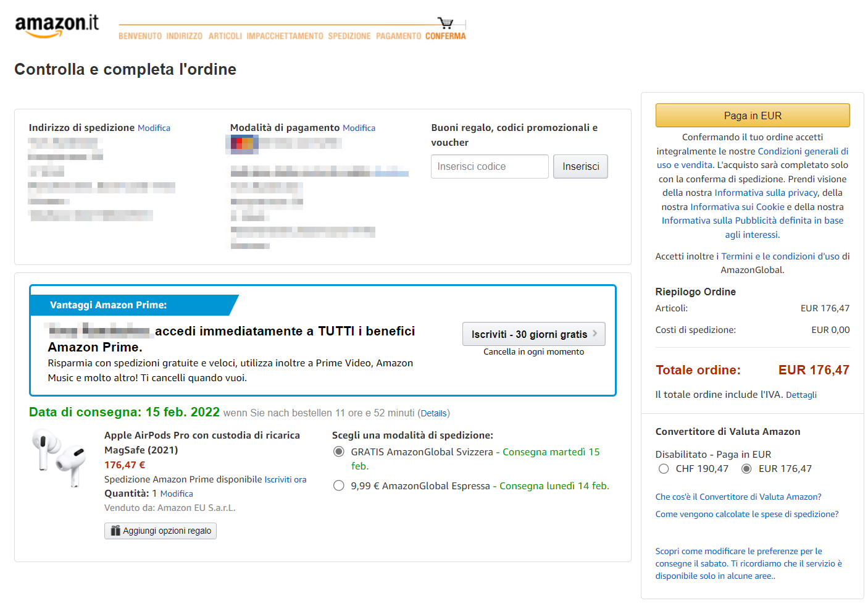Screen dimensions: 868x606
Task: Click the Amazon.it logo
Action: (x=56, y=26)
